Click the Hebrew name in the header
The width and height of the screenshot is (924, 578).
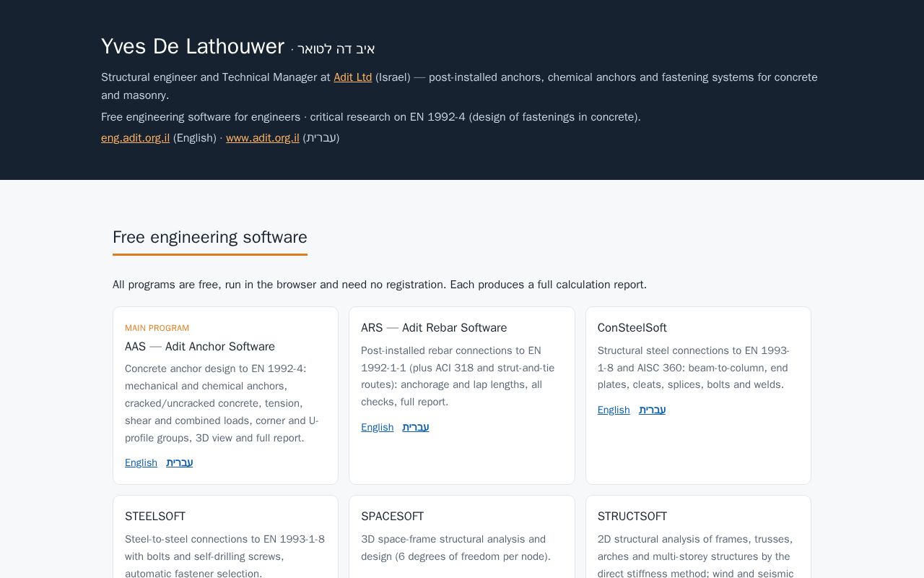coord(336,49)
